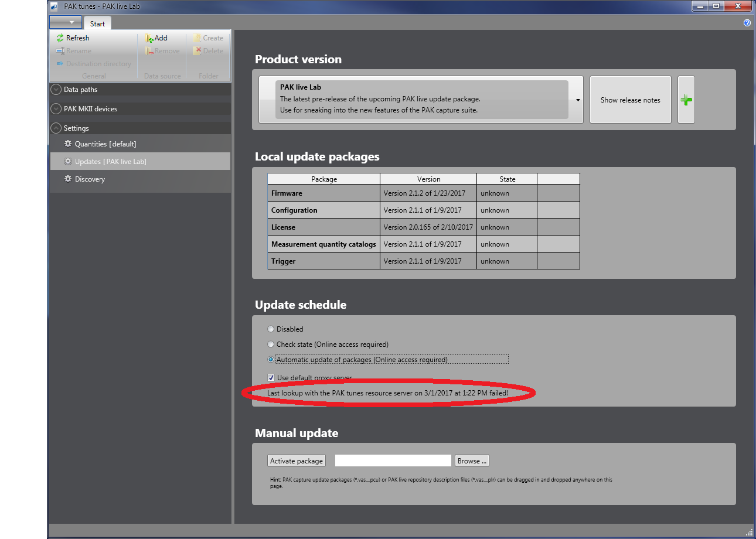Open Quantities [default] settings

click(140, 144)
